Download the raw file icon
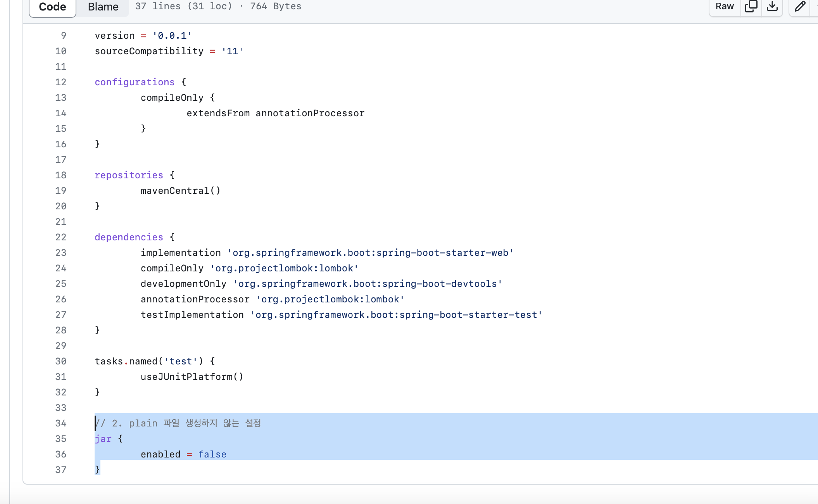The height and width of the screenshot is (504, 818). coord(772,7)
